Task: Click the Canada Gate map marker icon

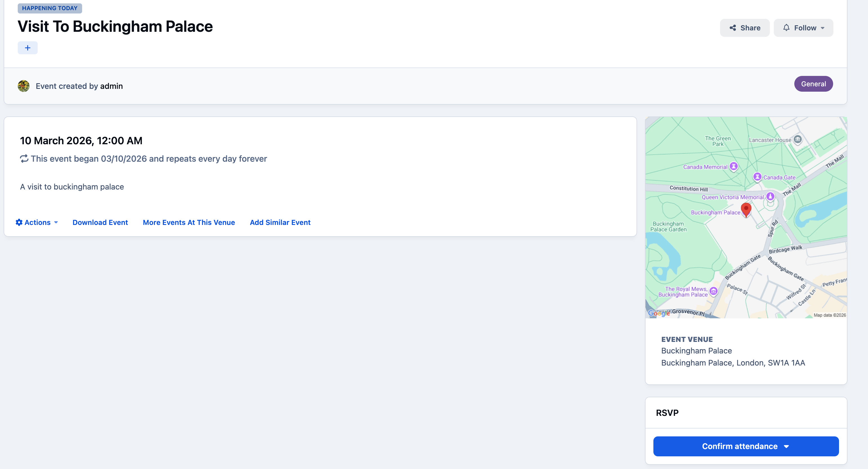Action: tap(757, 177)
